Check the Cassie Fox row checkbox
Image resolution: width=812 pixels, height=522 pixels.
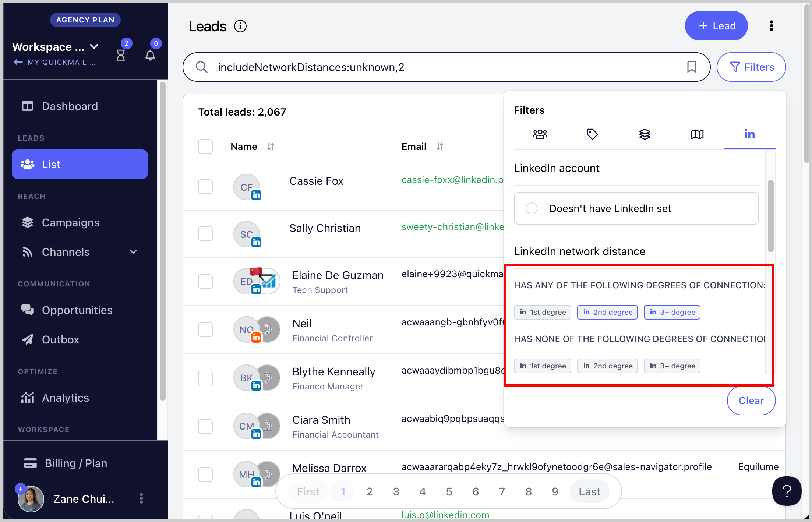tap(205, 187)
